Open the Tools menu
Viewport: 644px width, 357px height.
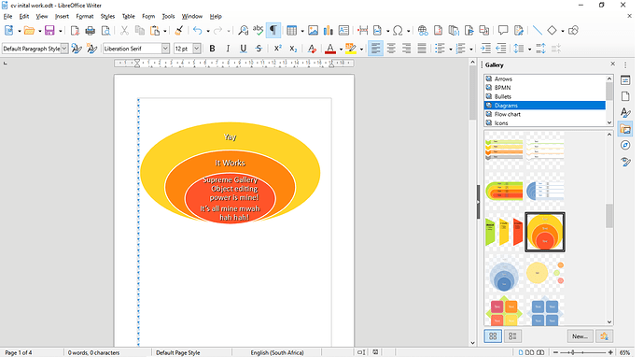click(168, 17)
